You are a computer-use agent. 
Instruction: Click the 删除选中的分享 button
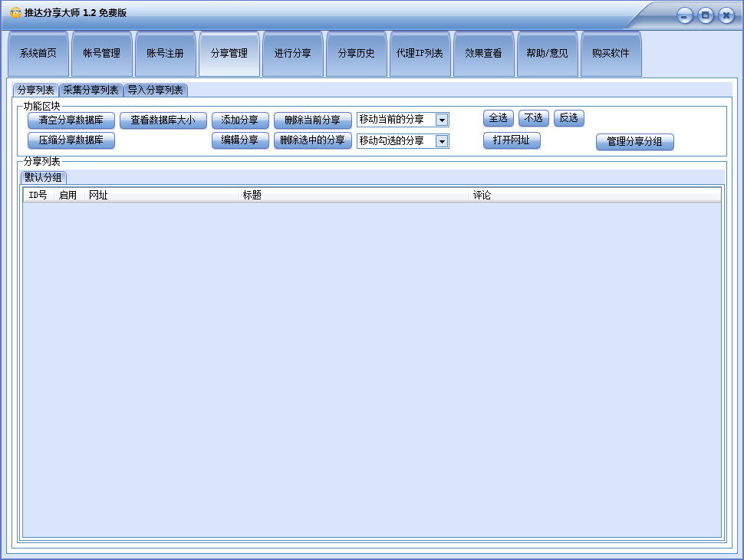313,140
